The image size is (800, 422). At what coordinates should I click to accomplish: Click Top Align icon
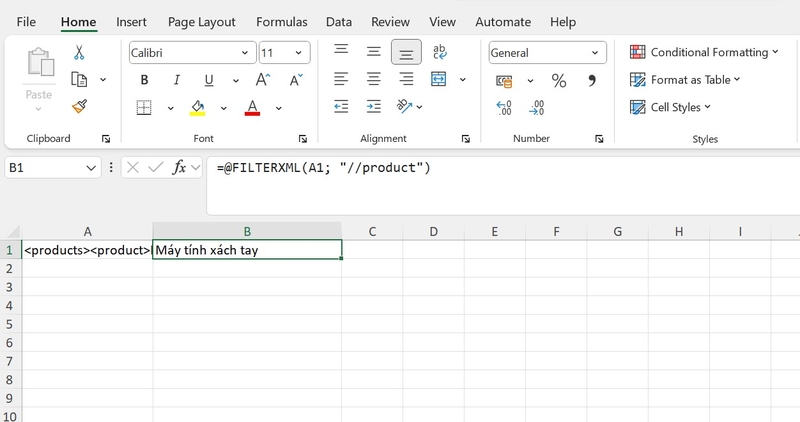[x=341, y=49]
